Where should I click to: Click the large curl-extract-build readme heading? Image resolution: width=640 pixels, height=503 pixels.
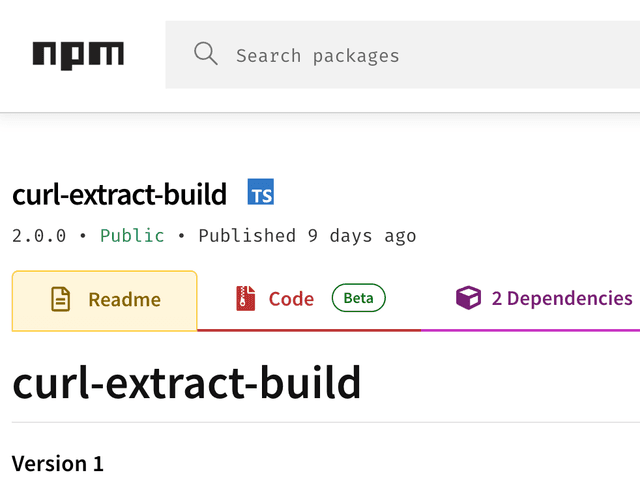coord(187,383)
